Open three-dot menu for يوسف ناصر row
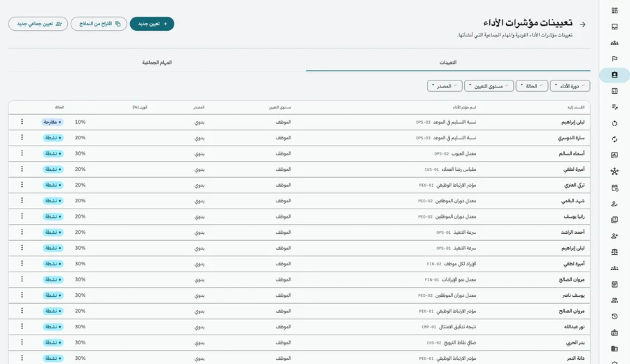 coord(22,295)
